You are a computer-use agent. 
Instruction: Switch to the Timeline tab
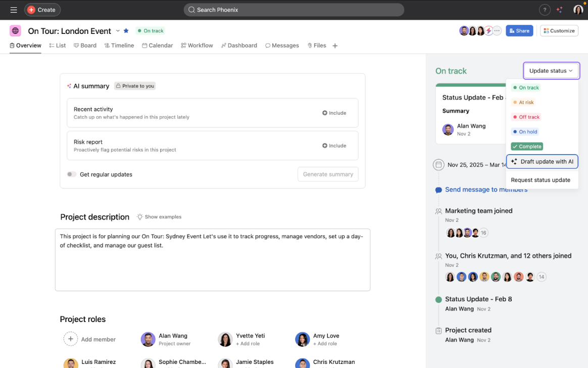[119, 45]
